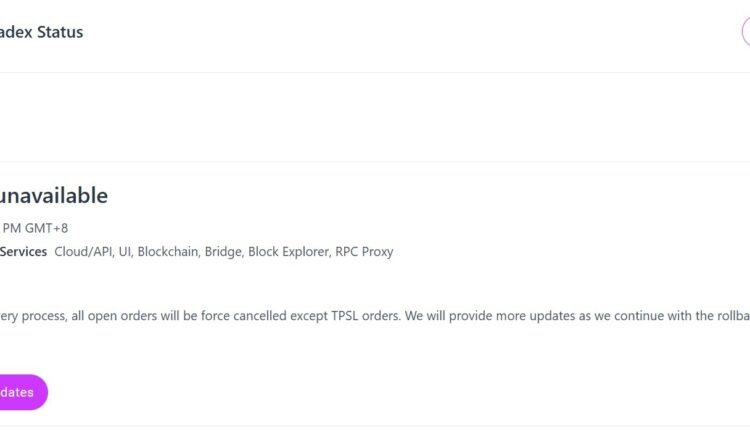Click the Status page title in header
The height and width of the screenshot is (430, 750).
(x=40, y=32)
